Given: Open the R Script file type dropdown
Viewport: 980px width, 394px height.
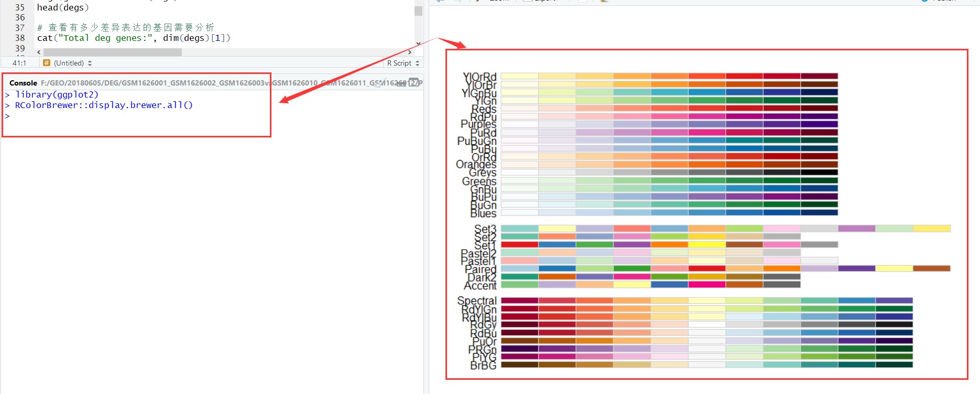Looking at the screenshot, I should tap(403, 63).
